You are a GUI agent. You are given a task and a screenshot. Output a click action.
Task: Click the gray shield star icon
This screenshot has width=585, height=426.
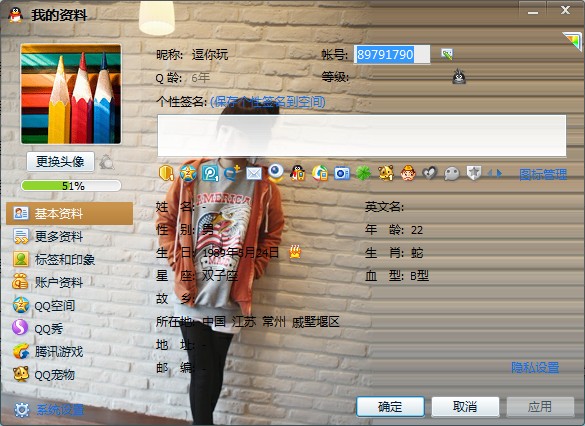tap(474, 173)
